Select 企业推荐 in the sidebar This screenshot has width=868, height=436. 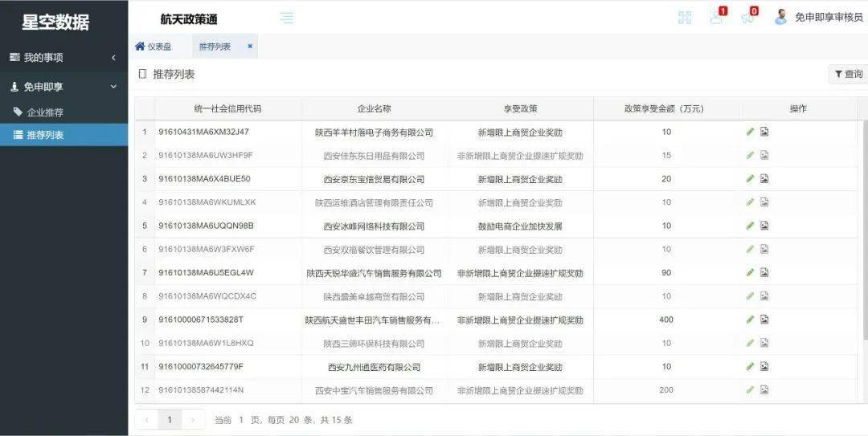coord(45,112)
